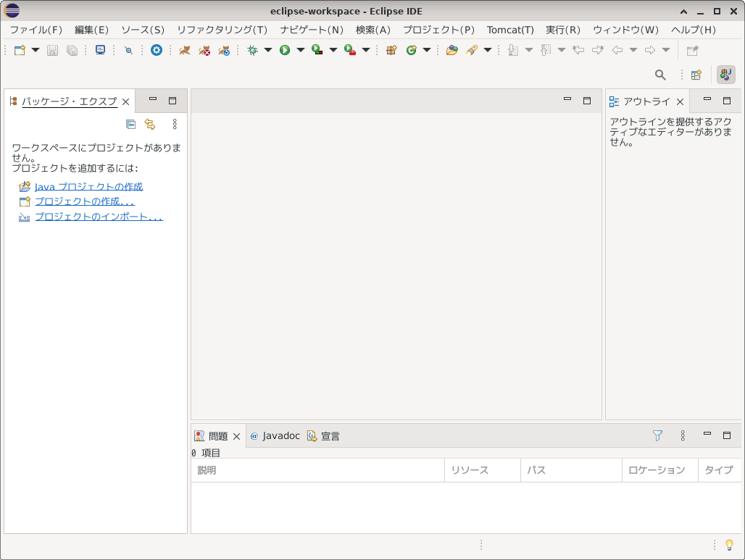Click the Previous Annotation icon

pos(546,50)
